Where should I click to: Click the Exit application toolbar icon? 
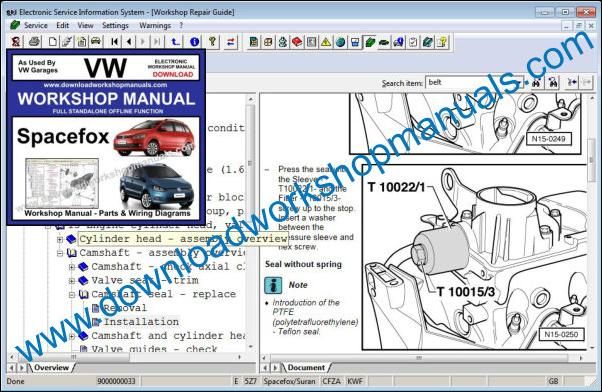(x=16, y=41)
